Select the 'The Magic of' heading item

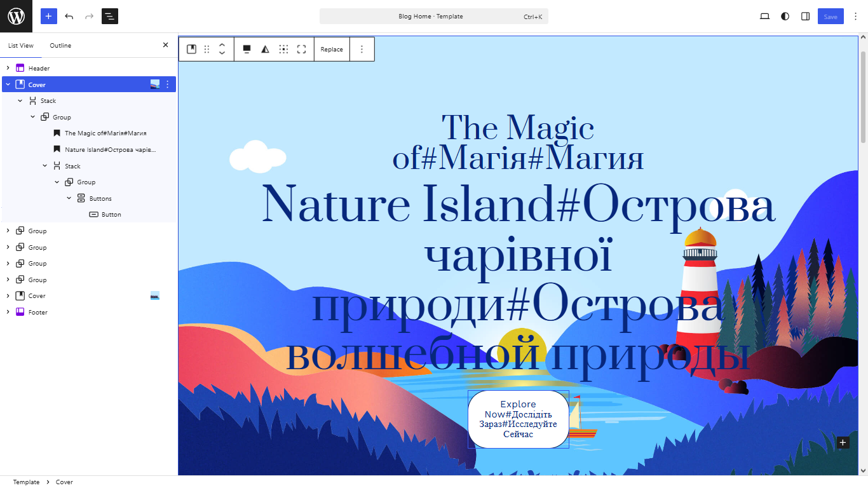(x=105, y=133)
